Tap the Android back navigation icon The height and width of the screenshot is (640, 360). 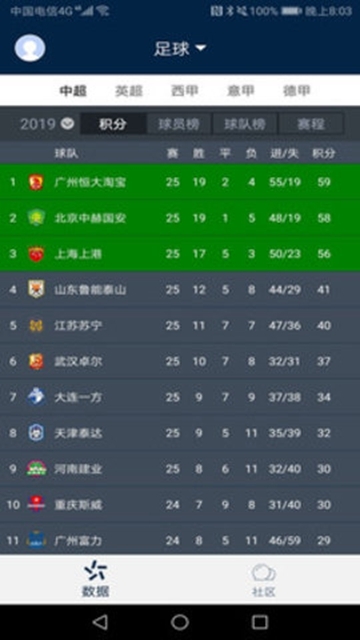100,622
